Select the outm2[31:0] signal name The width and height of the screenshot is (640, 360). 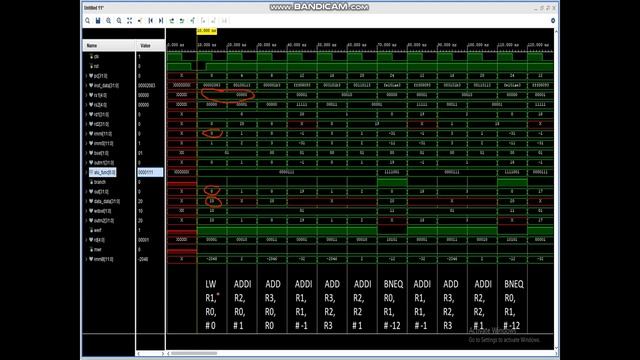coord(104,220)
